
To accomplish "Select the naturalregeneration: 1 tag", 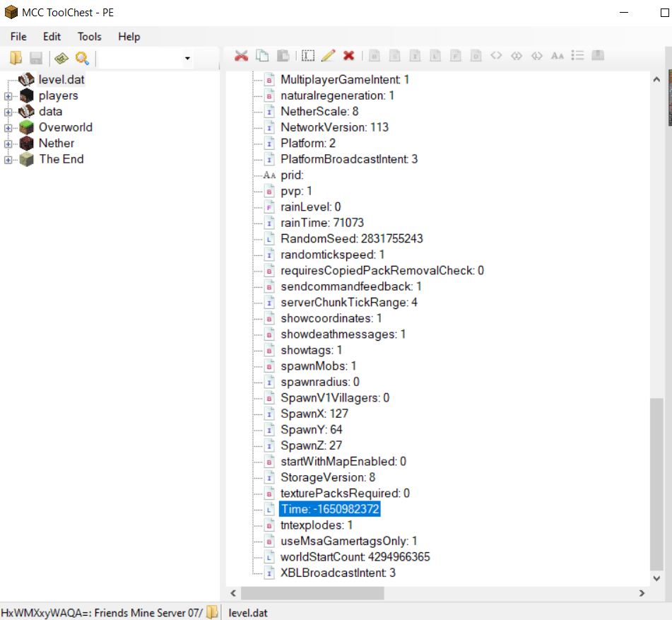I will point(337,95).
